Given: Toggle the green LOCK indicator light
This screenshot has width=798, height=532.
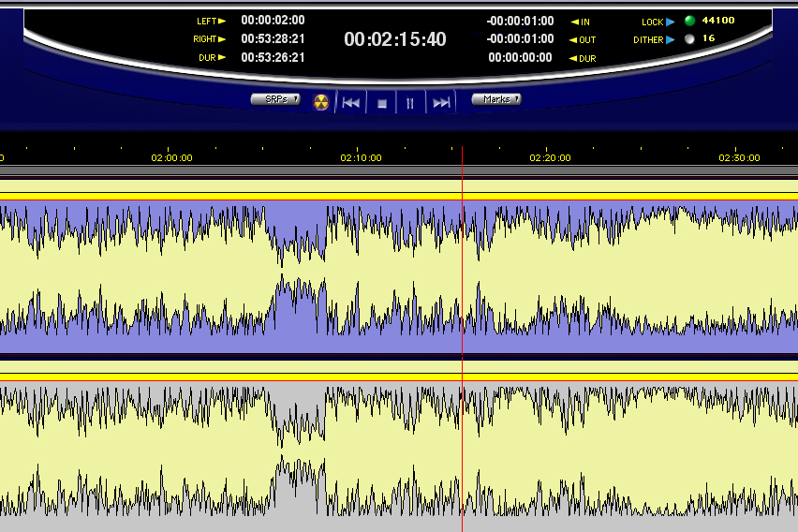Looking at the screenshot, I should click(689, 21).
